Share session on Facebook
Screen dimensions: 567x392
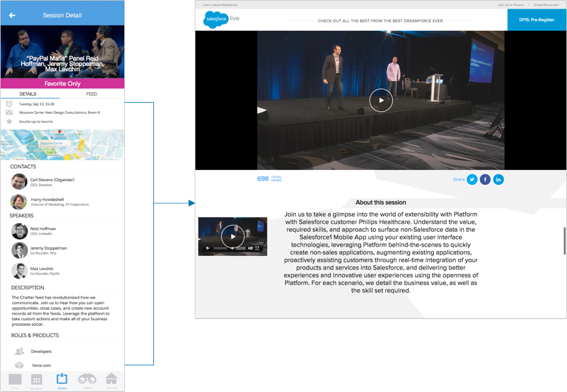coord(485,179)
